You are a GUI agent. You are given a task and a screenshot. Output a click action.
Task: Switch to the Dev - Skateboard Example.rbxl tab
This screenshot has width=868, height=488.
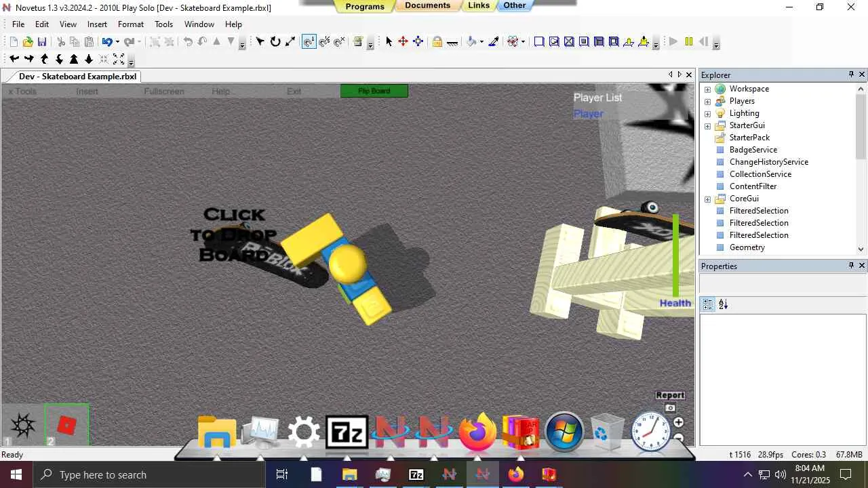pos(77,76)
